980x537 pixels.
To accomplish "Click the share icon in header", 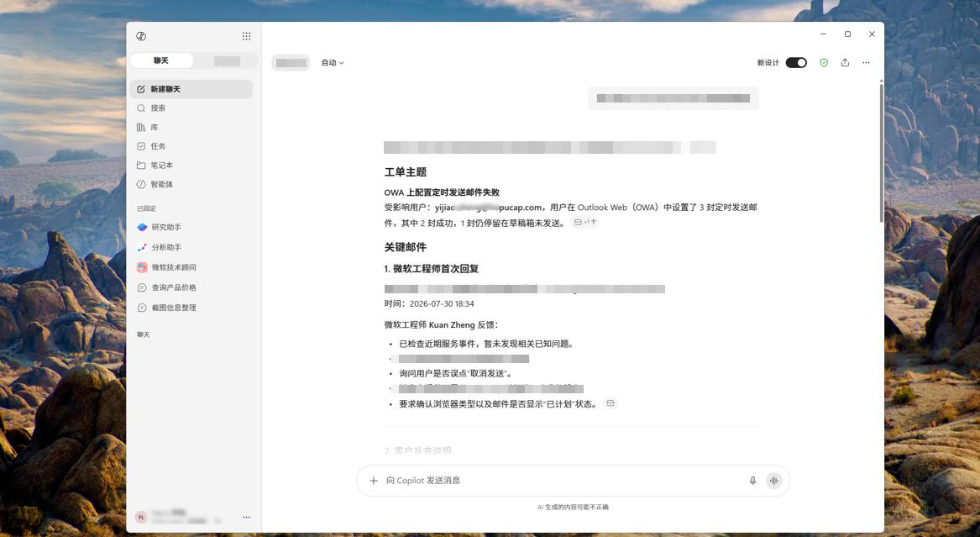I will 845,62.
